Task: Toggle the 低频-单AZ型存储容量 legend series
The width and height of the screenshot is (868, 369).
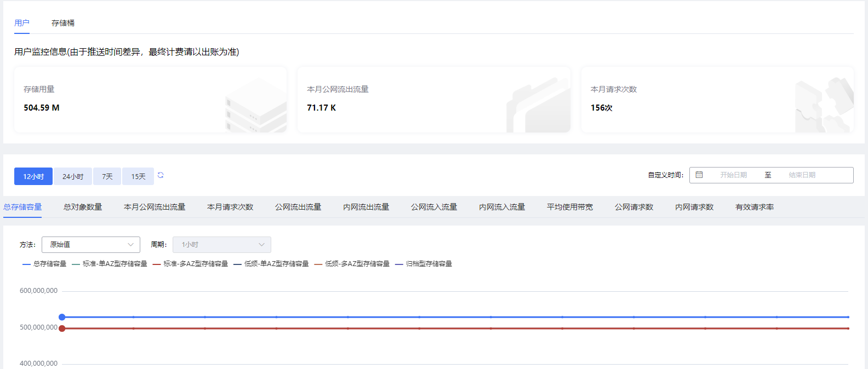Action: [x=271, y=264]
